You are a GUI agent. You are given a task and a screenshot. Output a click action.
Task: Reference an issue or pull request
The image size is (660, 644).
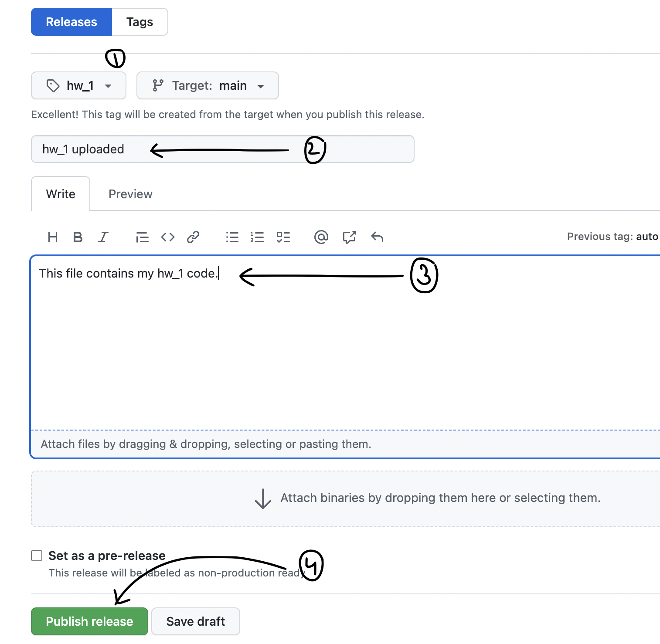(350, 237)
